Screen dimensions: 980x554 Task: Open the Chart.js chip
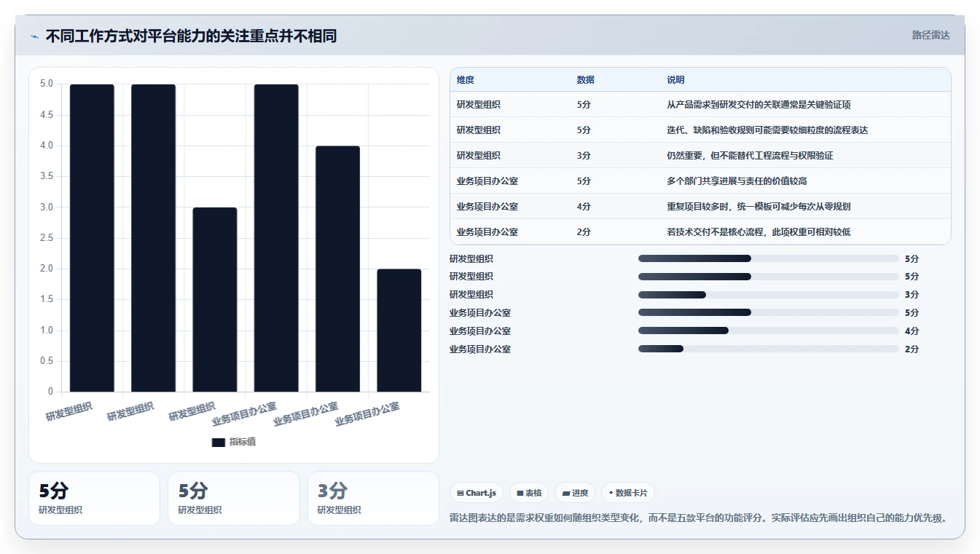(x=477, y=493)
